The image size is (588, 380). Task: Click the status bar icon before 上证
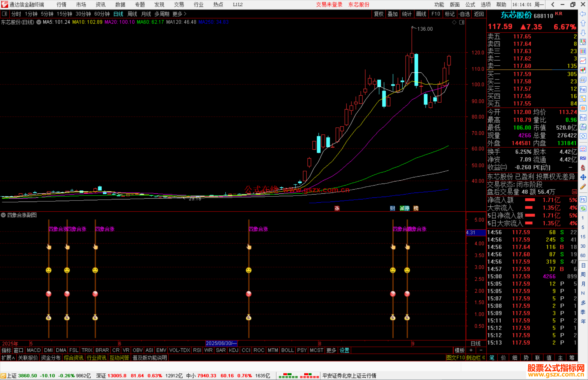3,376
